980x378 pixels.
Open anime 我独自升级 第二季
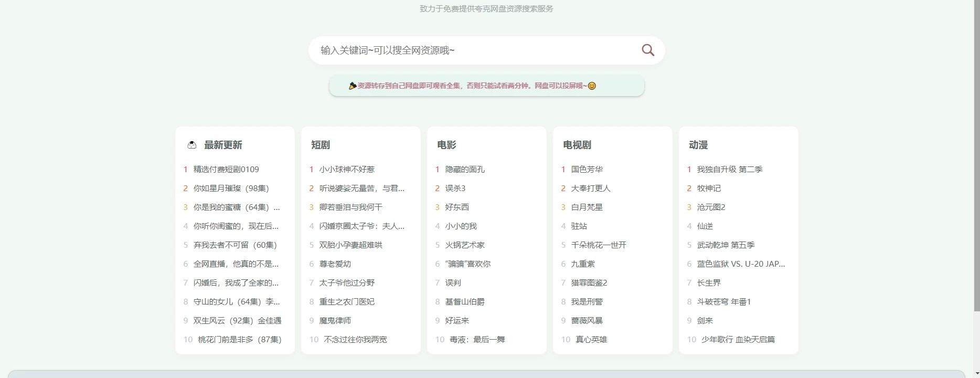pos(730,170)
